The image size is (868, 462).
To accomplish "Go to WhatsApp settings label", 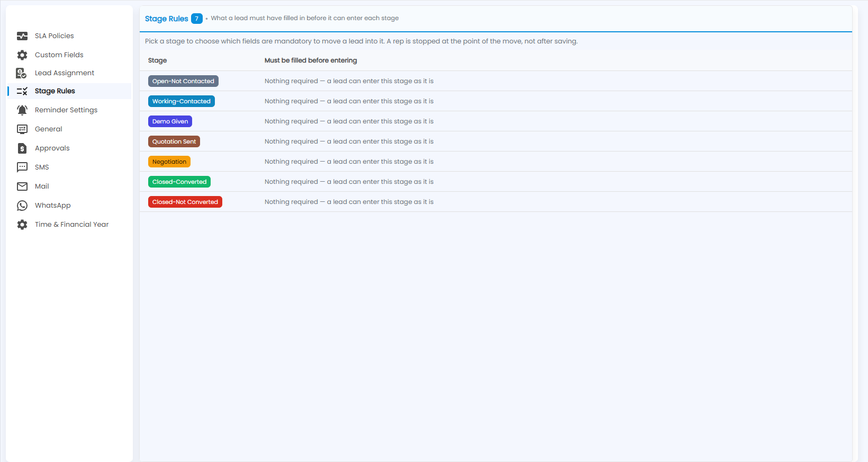I will point(53,206).
